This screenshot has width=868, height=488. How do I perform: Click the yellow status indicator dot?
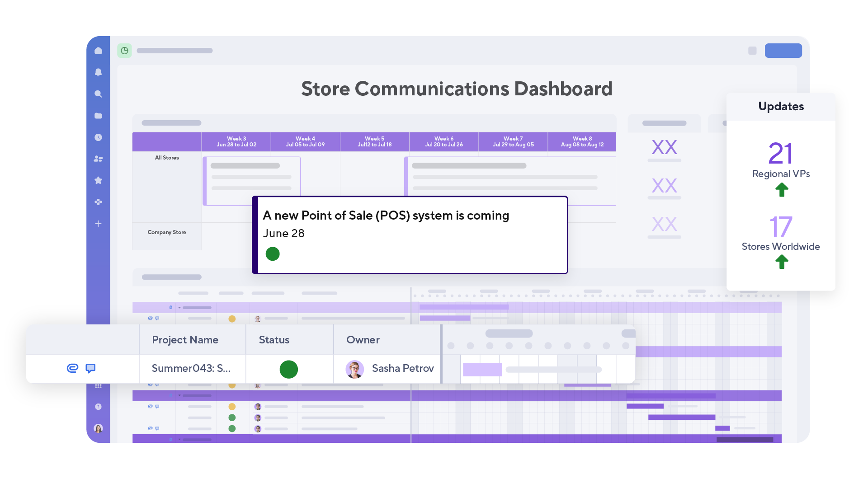pos(232,319)
